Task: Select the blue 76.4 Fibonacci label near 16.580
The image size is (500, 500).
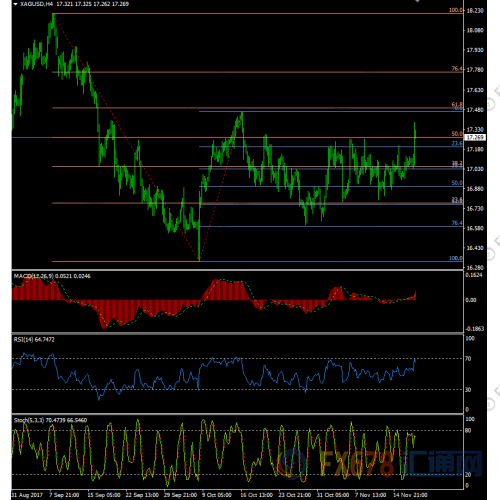Action: point(457,223)
